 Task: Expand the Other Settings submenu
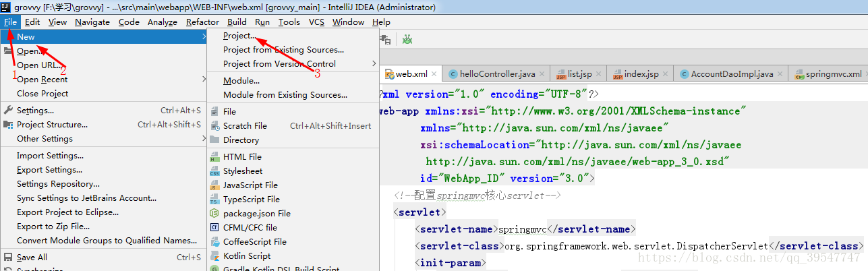click(x=204, y=139)
